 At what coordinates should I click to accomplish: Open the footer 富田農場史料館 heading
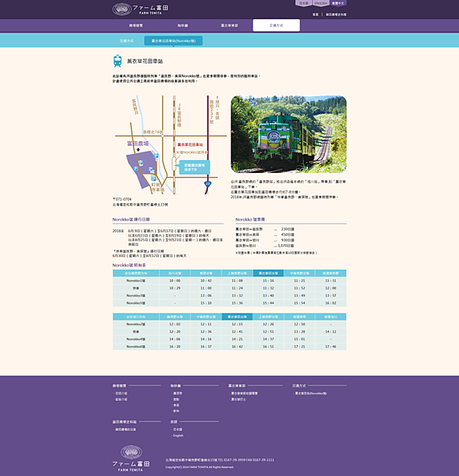pyautogui.click(x=125, y=422)
